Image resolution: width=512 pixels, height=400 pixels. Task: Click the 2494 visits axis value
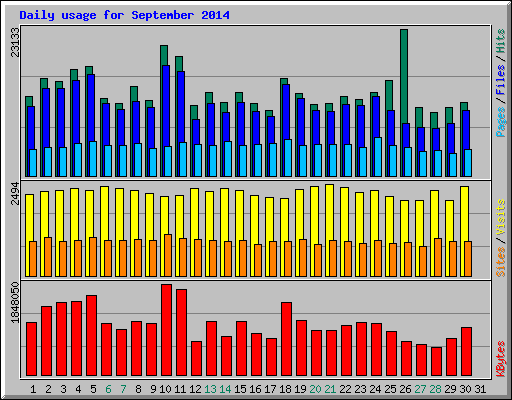click(x=15, y=193)
